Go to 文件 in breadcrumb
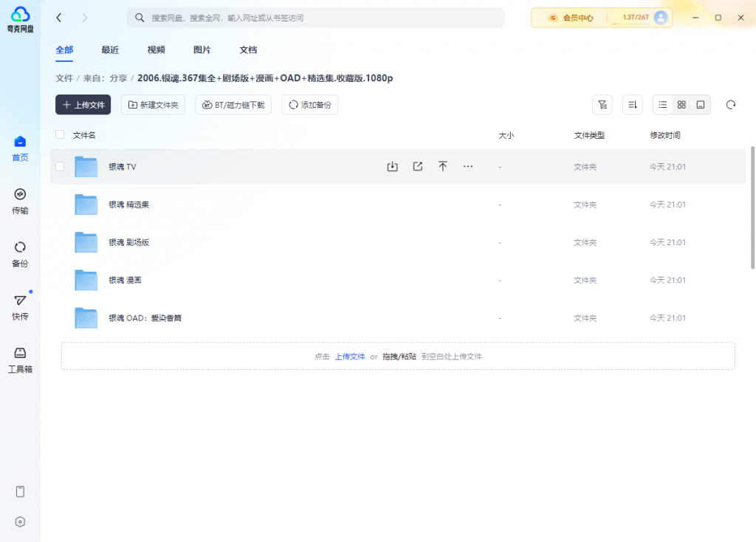This screenshot has width=756, height=542. pos(64,78)
